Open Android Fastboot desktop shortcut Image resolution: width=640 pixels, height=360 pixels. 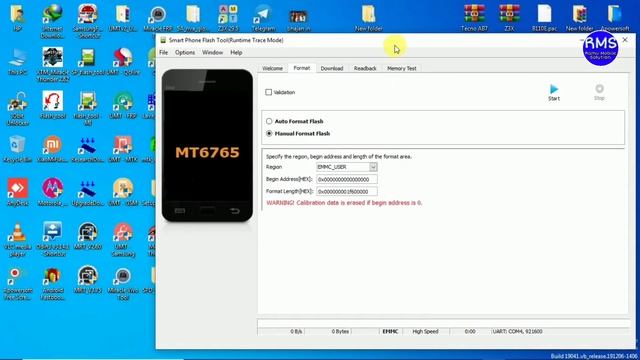52,284
